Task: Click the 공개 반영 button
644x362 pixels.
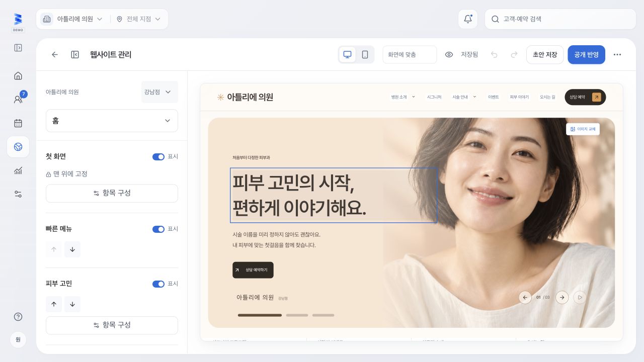Action: (586, 54)
